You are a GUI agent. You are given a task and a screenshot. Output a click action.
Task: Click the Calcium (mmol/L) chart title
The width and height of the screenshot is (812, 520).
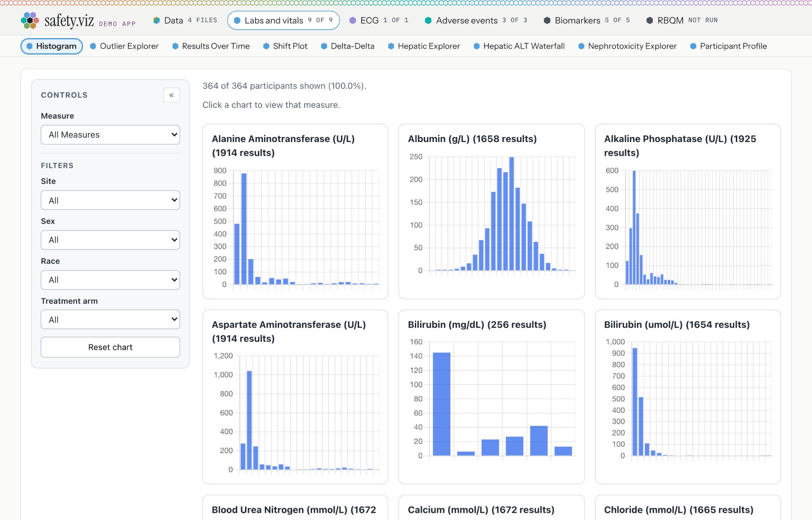tap(481, 510)
